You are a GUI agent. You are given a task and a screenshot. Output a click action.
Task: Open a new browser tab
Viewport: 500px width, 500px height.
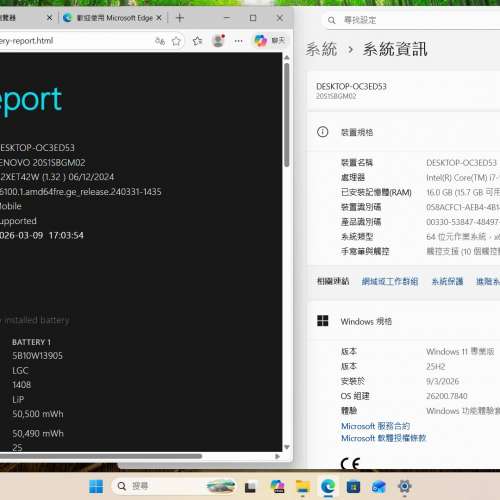coord(180,18)
